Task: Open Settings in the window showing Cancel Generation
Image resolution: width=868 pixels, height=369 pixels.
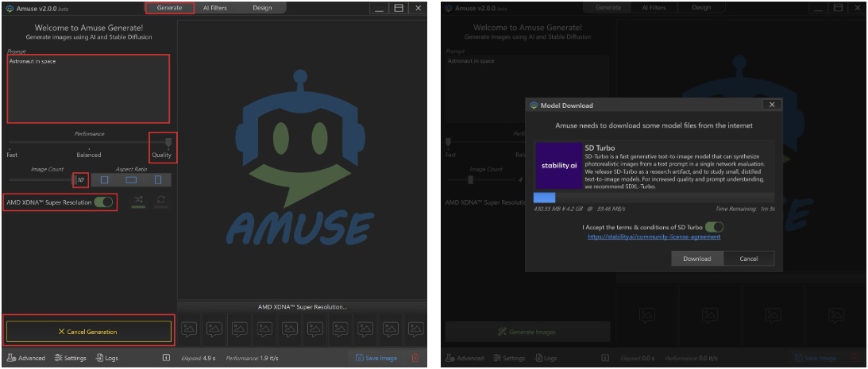Action: point(71,358)
